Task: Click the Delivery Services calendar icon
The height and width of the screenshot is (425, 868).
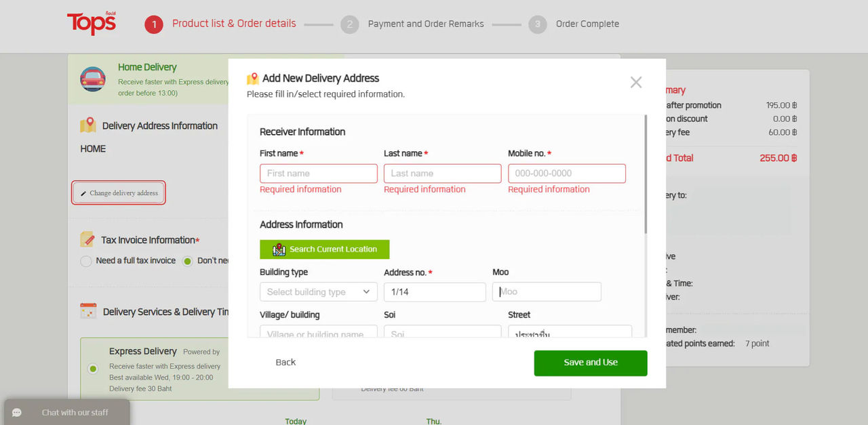Action: [x=88, y=311]
